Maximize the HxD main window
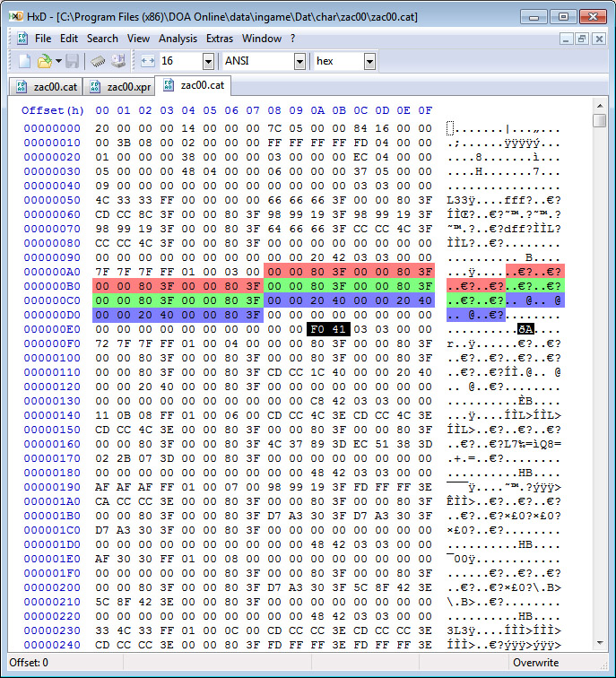 click(563, 17)
